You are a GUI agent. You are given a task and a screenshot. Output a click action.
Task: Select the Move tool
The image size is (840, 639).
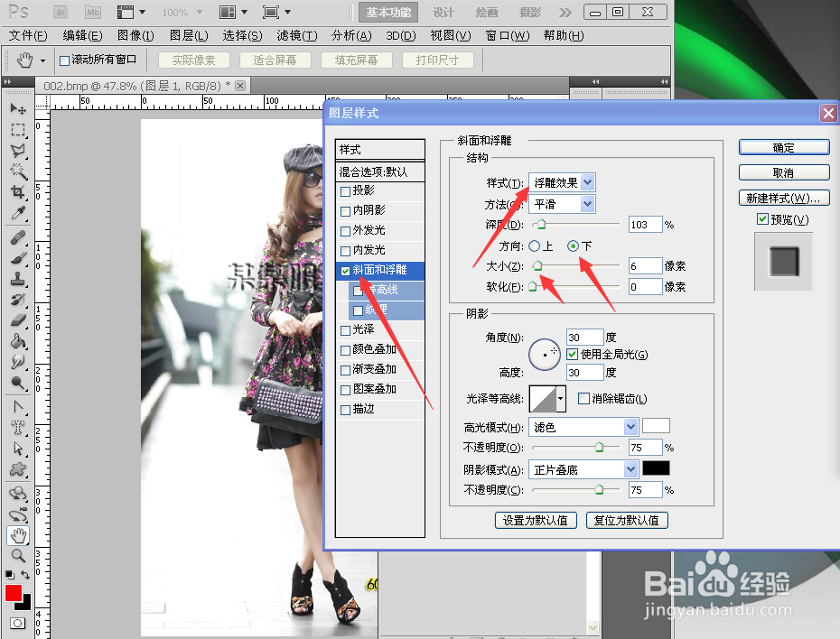click(18, 108)
